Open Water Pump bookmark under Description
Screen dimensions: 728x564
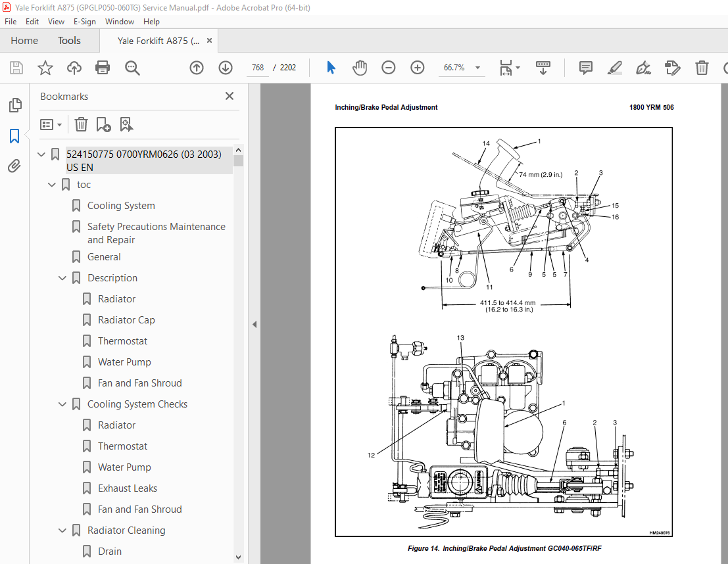coord(124,362)
